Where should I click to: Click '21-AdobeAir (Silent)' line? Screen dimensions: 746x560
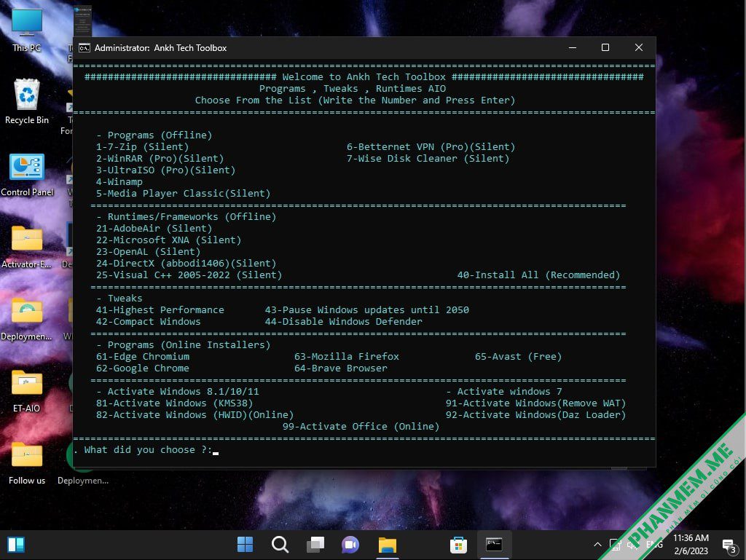(154, 228)
